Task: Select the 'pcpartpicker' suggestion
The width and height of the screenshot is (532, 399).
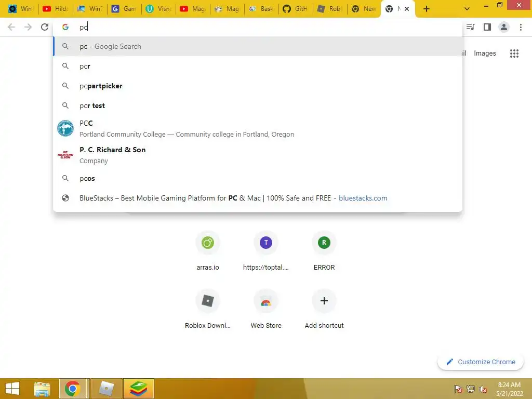Action: click(x=258, y=86)
